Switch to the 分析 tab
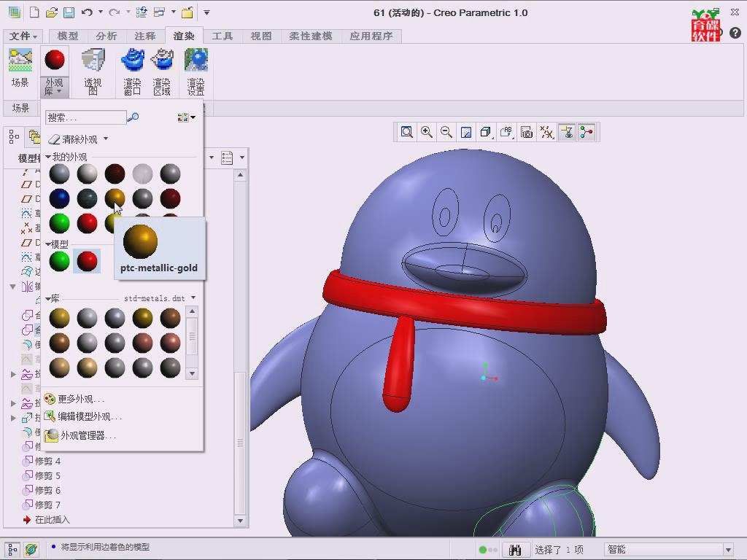Image resolution: width=747 pixels, height=560 pixels. (x=107, y=36)
